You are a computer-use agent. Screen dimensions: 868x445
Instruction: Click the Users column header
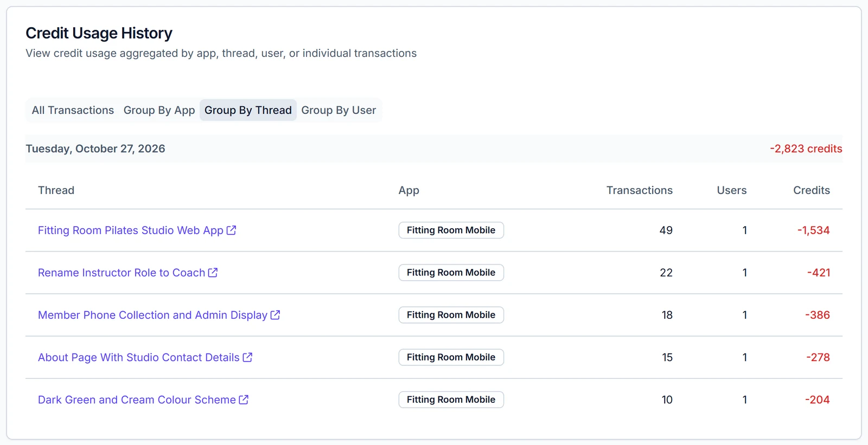(x=732, y=190)
